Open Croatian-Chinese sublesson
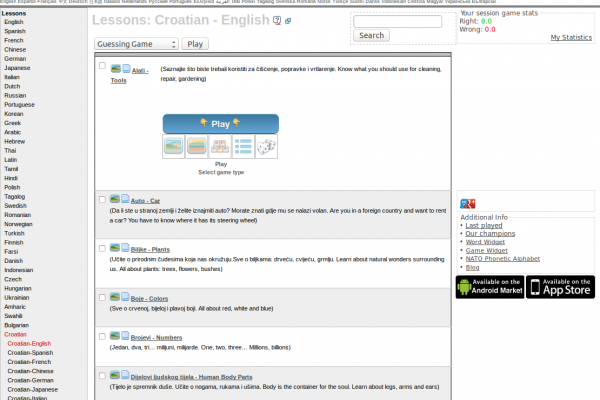600x400 pixels. (31, 371)
